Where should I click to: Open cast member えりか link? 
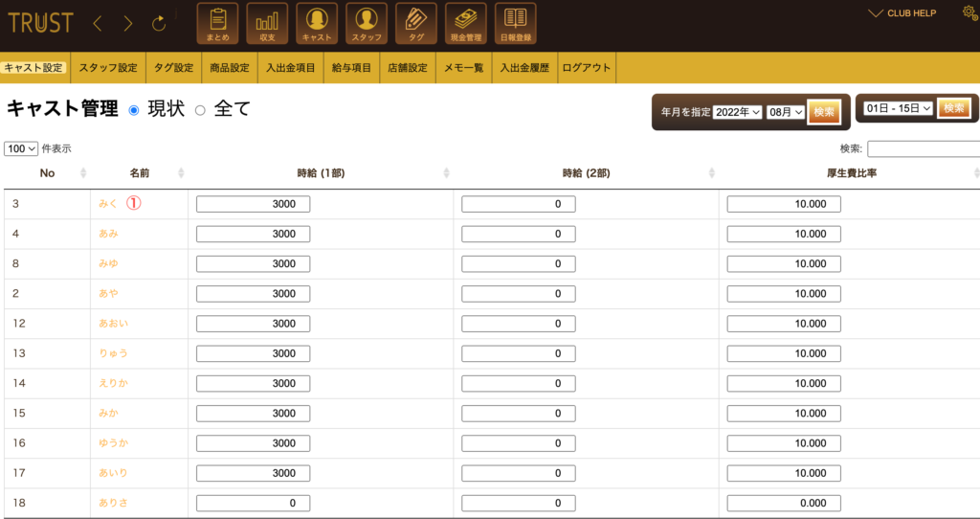click(113, 383)
